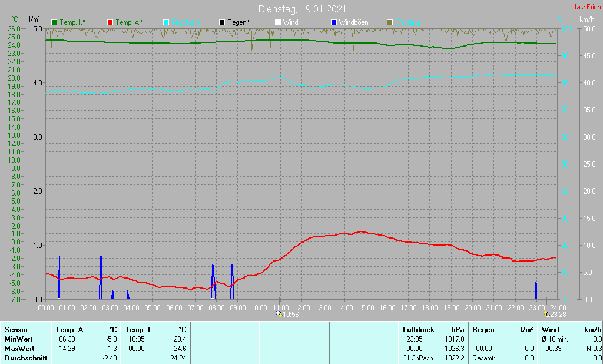Click the '24.6' indoor maximum value
603x364 pixels.
(x=180, y=349)
